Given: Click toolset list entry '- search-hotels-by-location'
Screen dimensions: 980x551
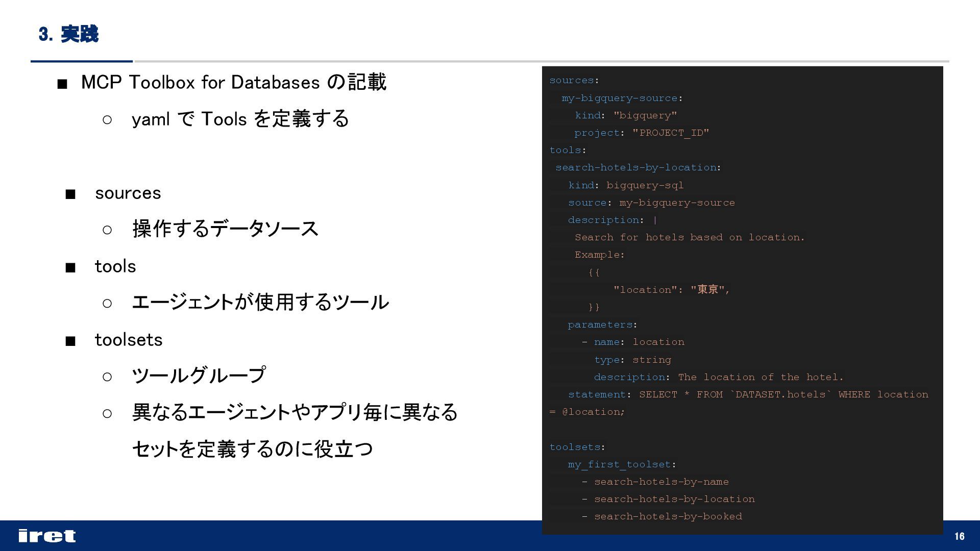Looking at the screenshot, I should pyautogui.click(x=668, y=499).
